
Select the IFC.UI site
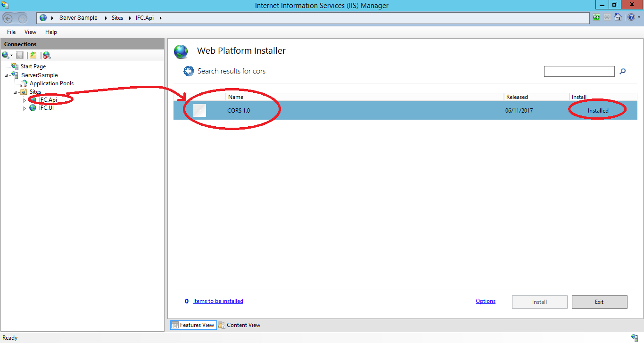46,108
